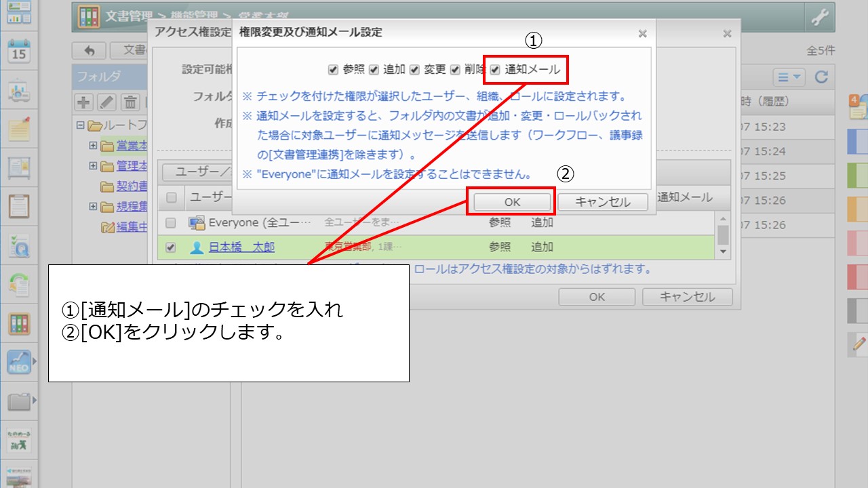868x488 pixels.
Task: Open the gray folder icon in left sidebar
Action: coord(19,402)
